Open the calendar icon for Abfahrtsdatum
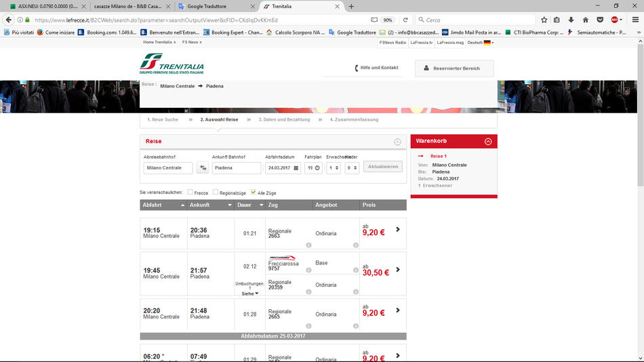The height and width of the screenshot is (362, 644). tap(296, 168)
